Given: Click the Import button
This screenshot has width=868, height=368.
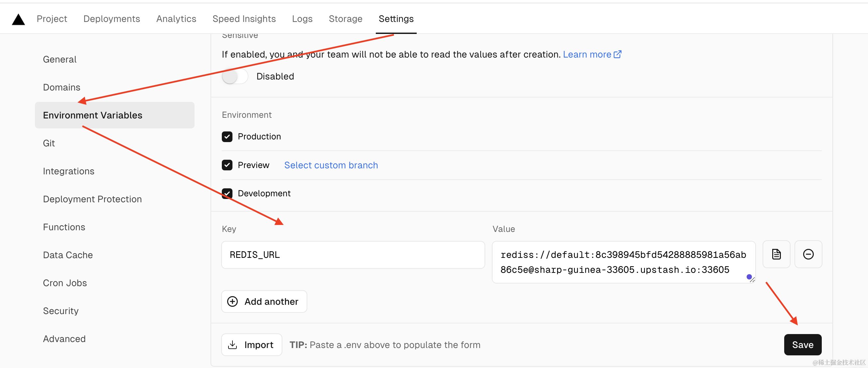Looking at the screenshot, I should click(251, 344).
